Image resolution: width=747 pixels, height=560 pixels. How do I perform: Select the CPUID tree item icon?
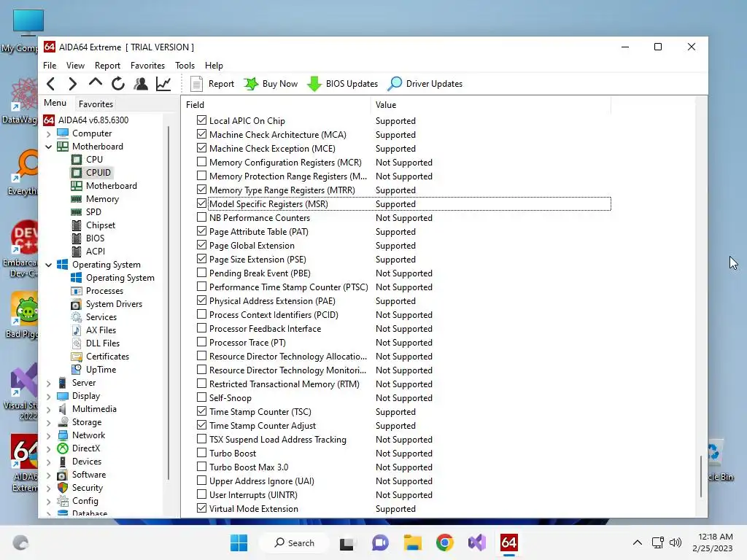(x=76, y=172)
